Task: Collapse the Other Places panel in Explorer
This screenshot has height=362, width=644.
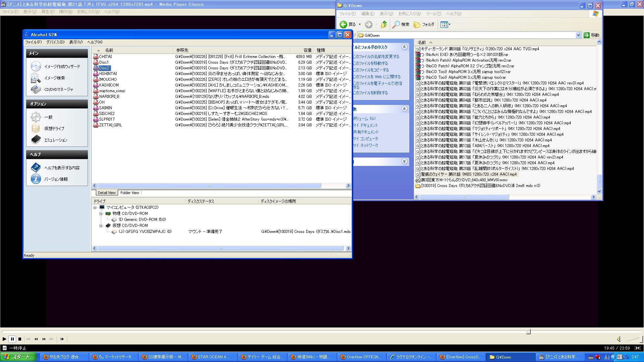Action: [x=404, y=109]
